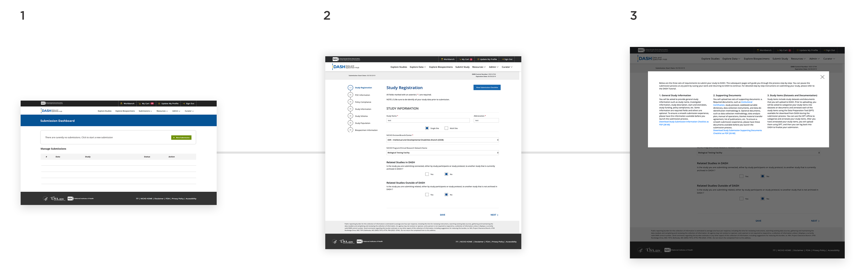868x273 pixels.
Task: Check the Single Site box in screen 2
Action: coord(427,128)
